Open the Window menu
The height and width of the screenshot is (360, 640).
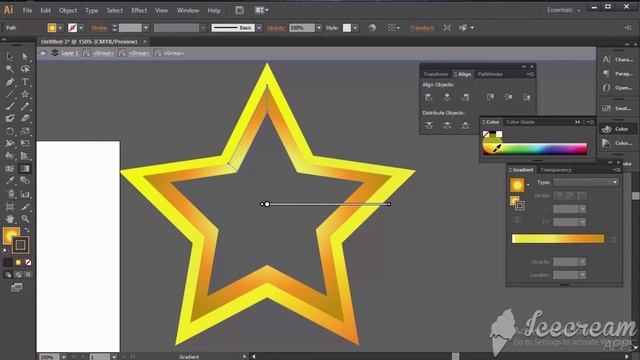(188, 11)
